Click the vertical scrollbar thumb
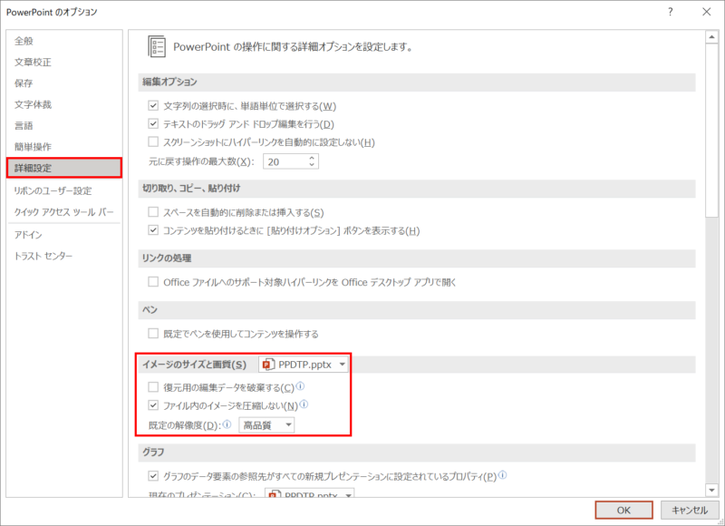This screenshot has width=725, height=526. point(712,130)
